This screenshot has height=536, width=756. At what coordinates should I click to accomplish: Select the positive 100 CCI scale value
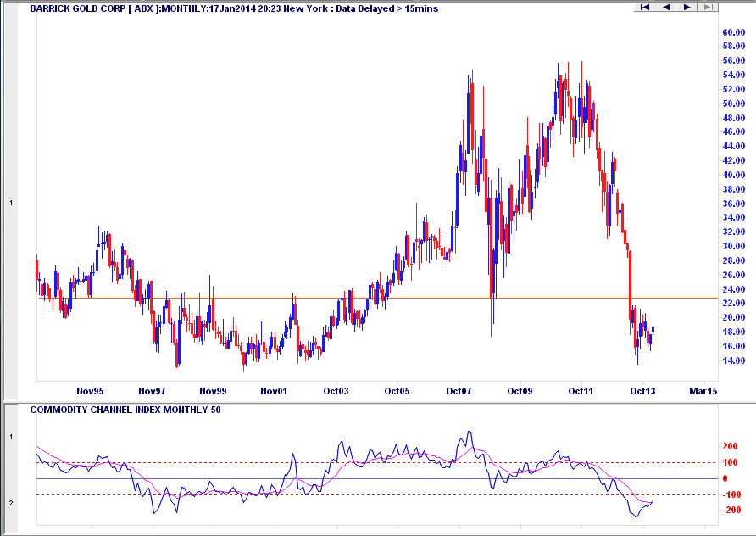(730, 463)
